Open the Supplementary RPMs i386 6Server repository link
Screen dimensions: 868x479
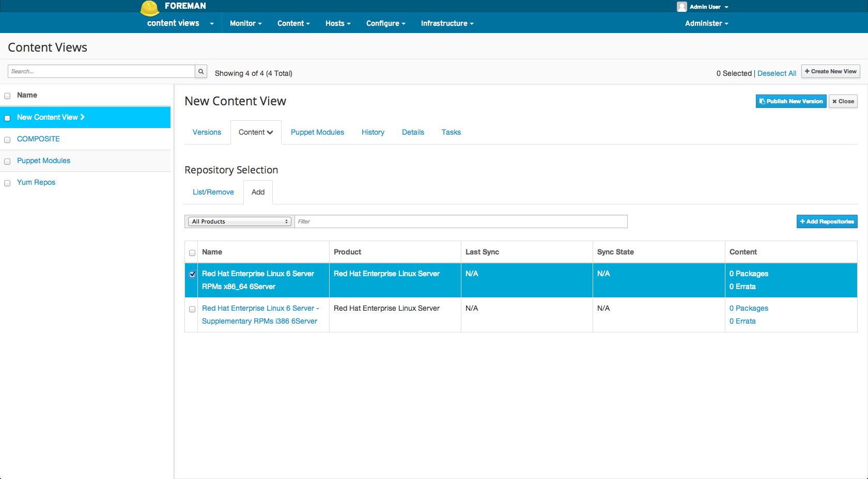pyautogui.click(x=260, y=314)
